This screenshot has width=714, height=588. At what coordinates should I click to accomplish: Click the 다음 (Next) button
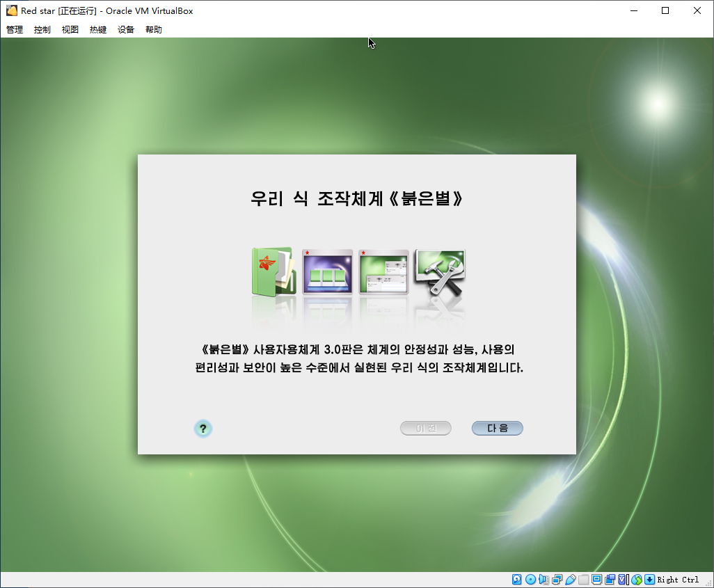click(x=498, y=428)
